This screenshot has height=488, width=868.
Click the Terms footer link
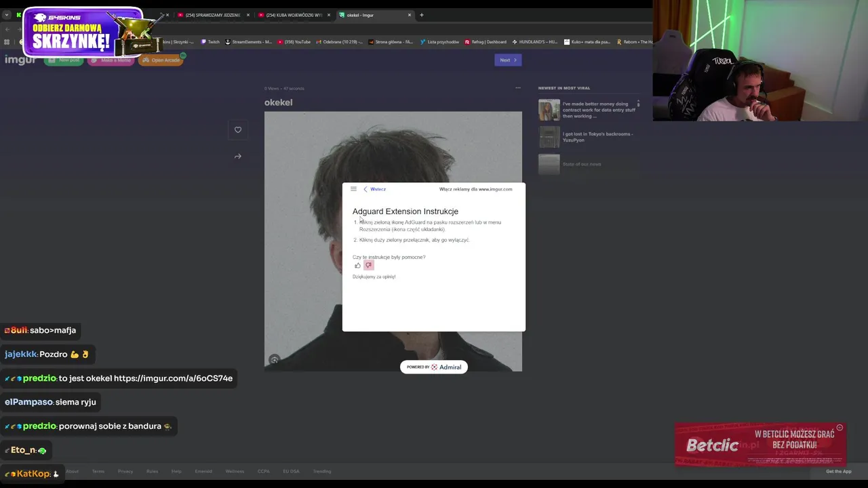click(x=98, y=471)
